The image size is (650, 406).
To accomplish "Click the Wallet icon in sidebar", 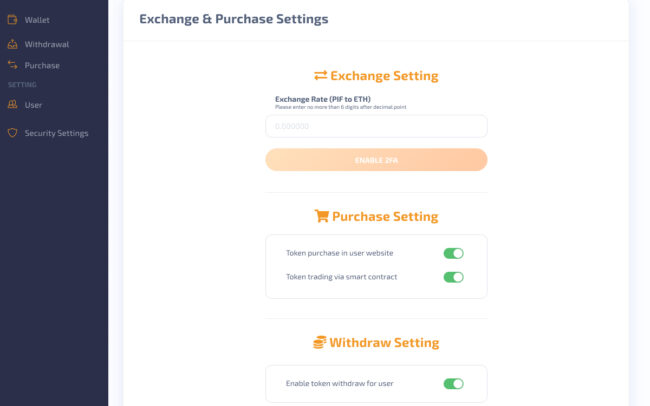I will point(12,19).
